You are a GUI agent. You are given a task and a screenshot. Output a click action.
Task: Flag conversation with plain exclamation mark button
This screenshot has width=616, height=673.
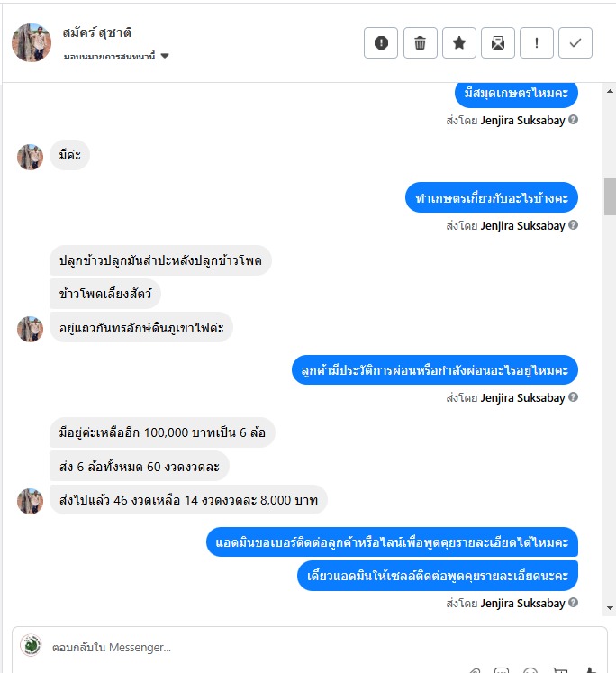[x=537, y=42]
